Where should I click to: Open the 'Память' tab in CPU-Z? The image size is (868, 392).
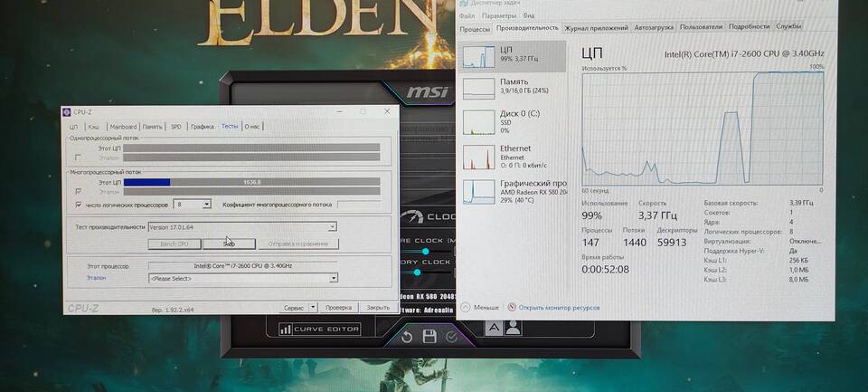coord(152,127)
